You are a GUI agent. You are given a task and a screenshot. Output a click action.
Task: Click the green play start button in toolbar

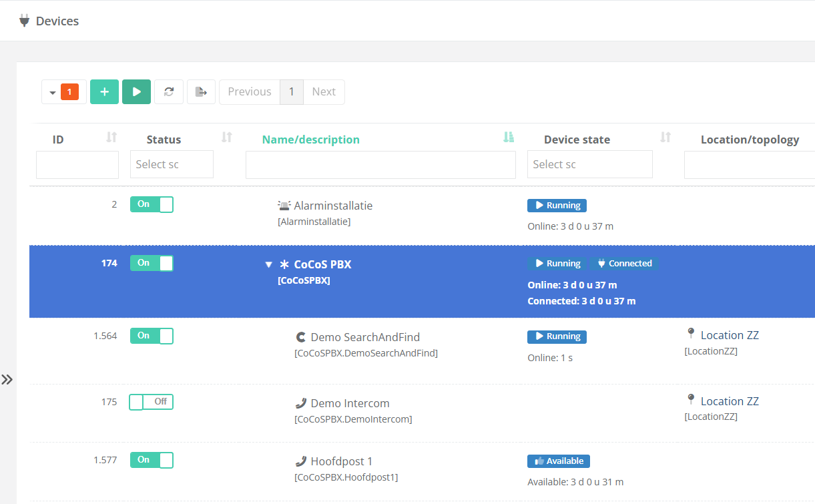[136, 91]
